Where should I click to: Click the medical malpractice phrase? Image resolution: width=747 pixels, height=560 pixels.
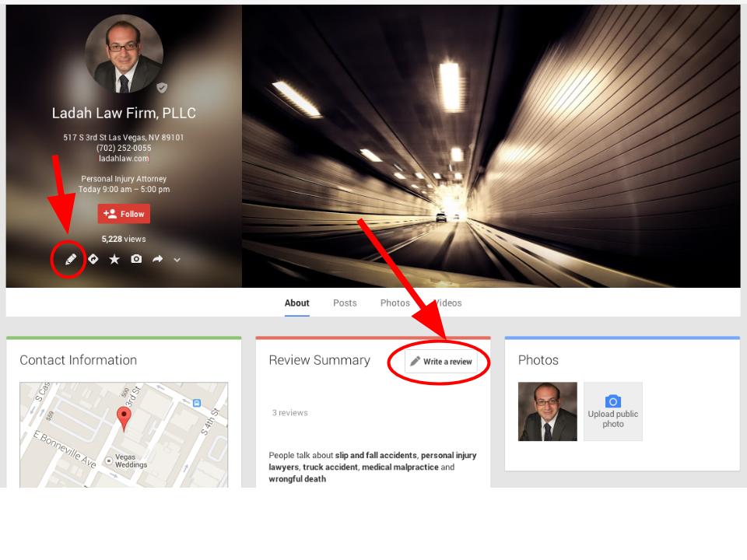pyautogui.click(x=400, y=467)
